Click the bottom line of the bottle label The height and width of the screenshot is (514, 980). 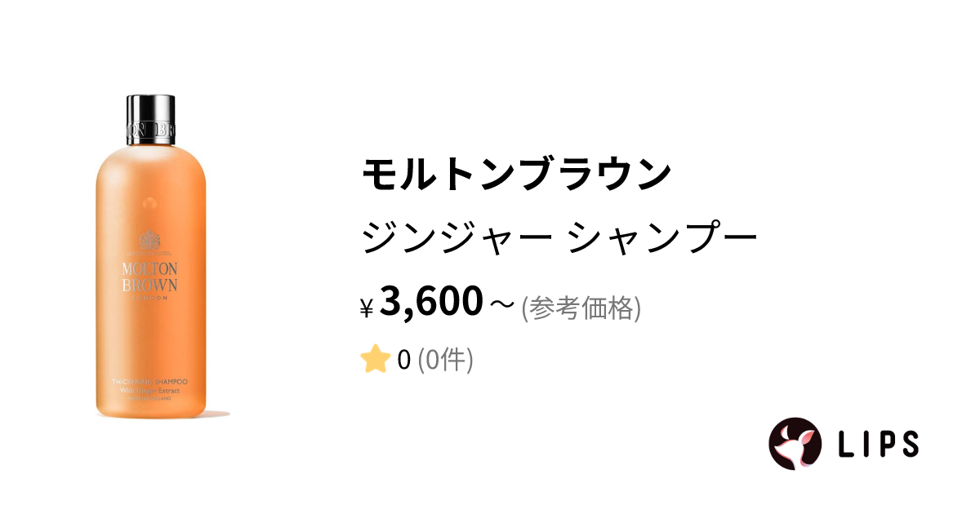(149, 399)
